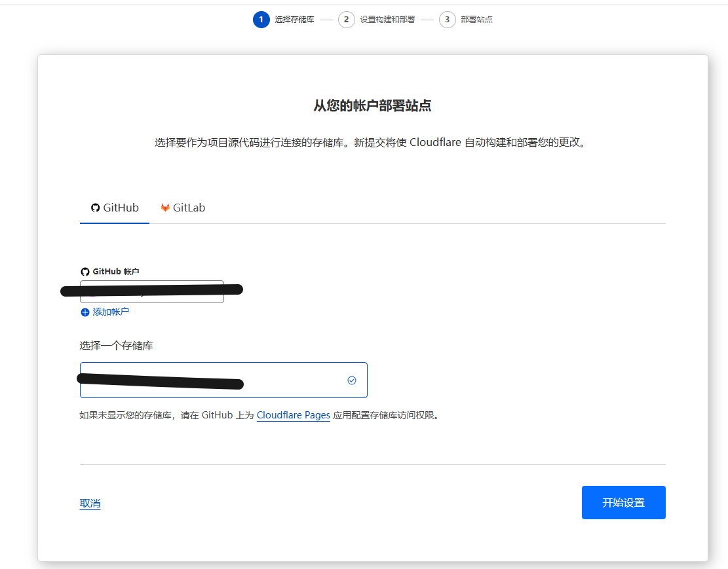The width and height of the screenshot is (728, 569).
Task: Click the GitHub icon beside the 帐户 label
Action: [x=85, y=271]
